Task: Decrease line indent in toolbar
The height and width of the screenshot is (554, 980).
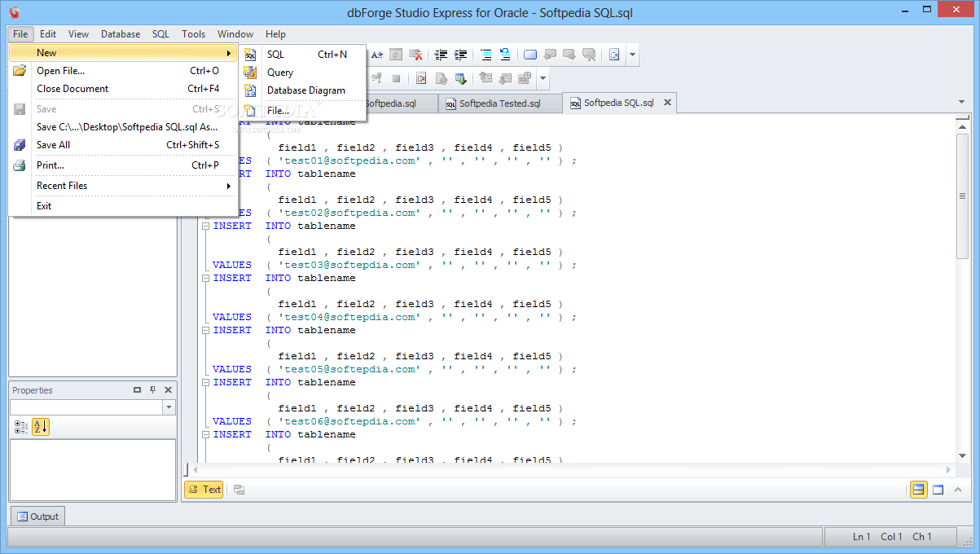Action: coord(442,55)
